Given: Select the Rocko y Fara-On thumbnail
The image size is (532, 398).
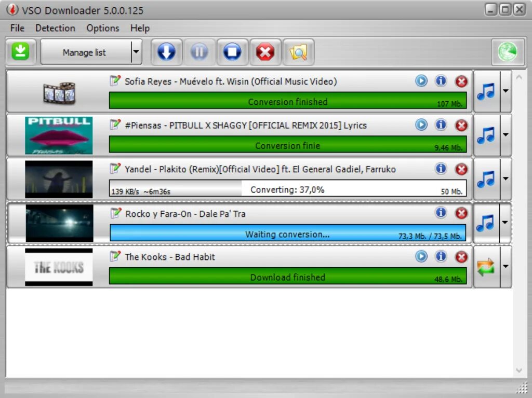Looking at the screenshot, I should pyautogui.click(x=59, y=223).
